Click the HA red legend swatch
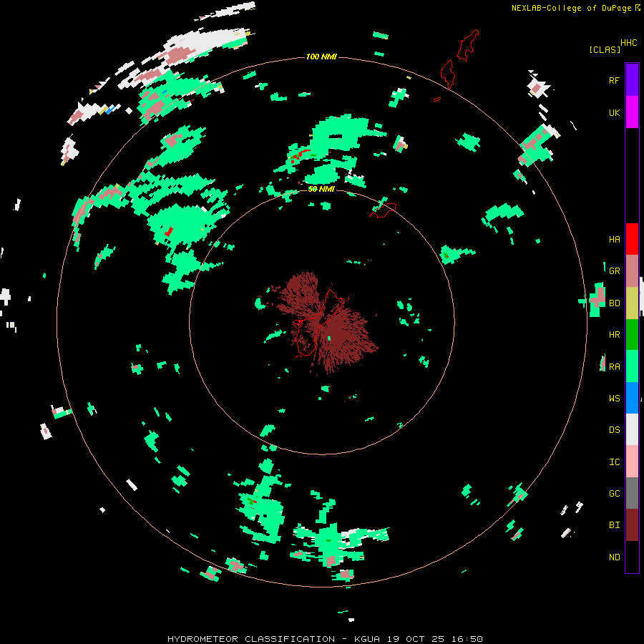644x644 pixels. [632, 239]
